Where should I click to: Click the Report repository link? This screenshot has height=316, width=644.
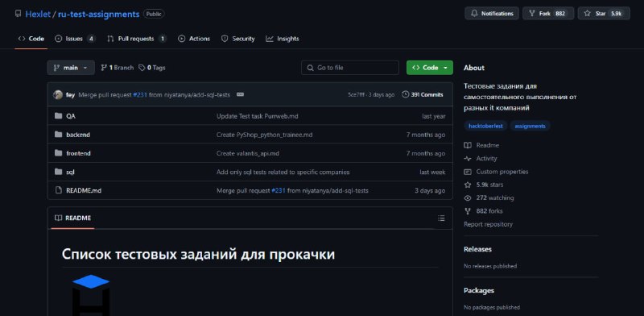tap(488, 224)
